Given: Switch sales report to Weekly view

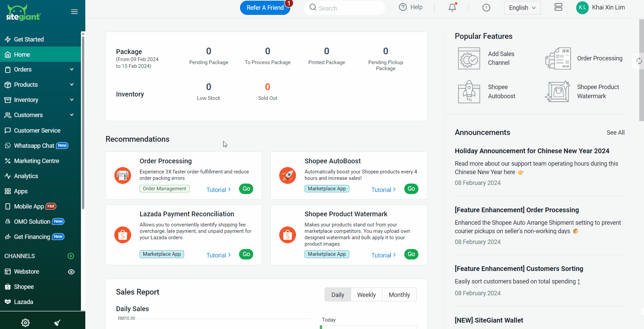Looking at the screenshot, I should tap(366, 295).
